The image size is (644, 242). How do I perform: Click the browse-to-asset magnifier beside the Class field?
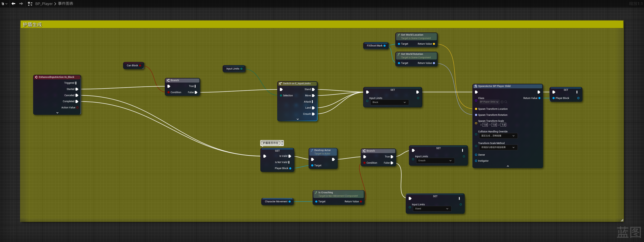506,102
